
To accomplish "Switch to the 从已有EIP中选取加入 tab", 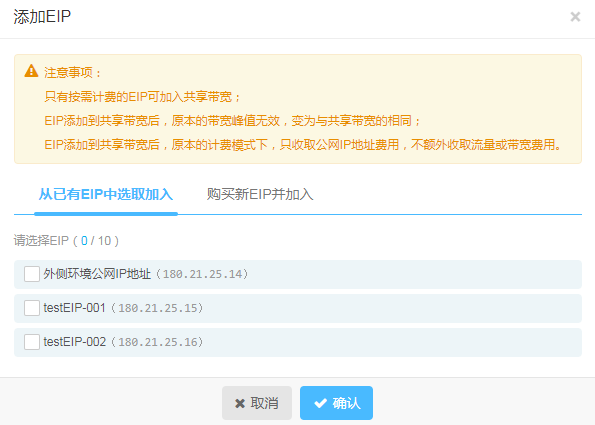I will [x=106, y=195].
